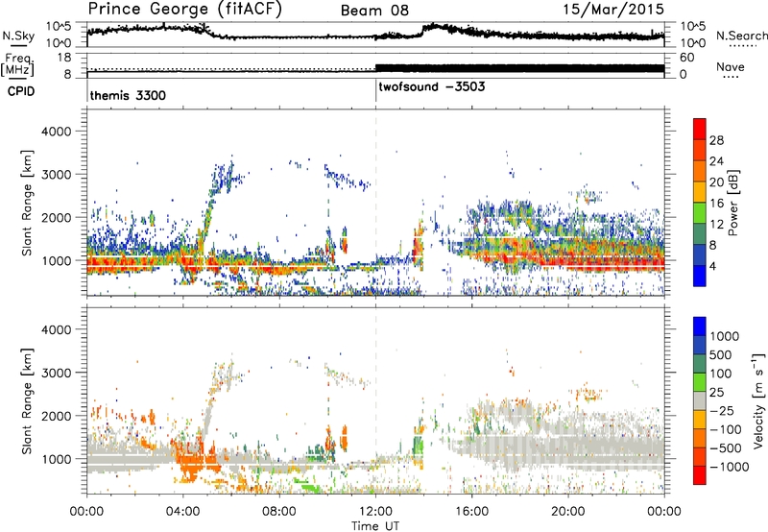Click the "-1000" label on Velocity color bar

pyautogui.click(x=730, y=467)
